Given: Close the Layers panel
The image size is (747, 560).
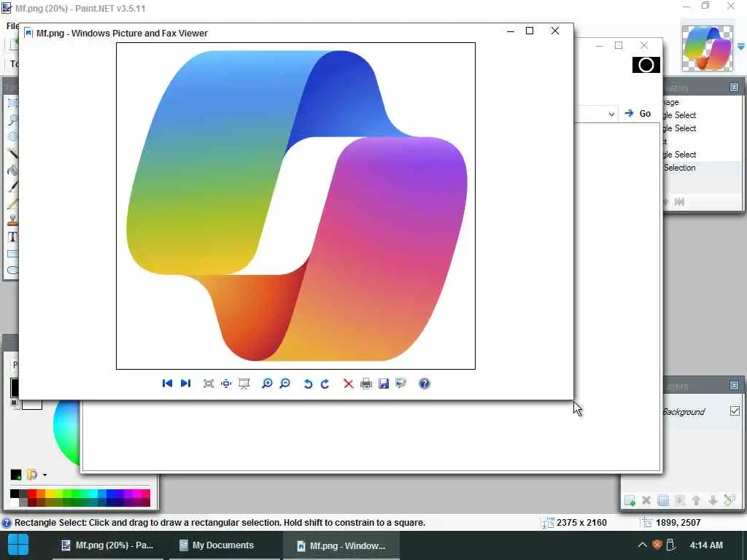Looking at the screenshot, I should tap(734, 385).
